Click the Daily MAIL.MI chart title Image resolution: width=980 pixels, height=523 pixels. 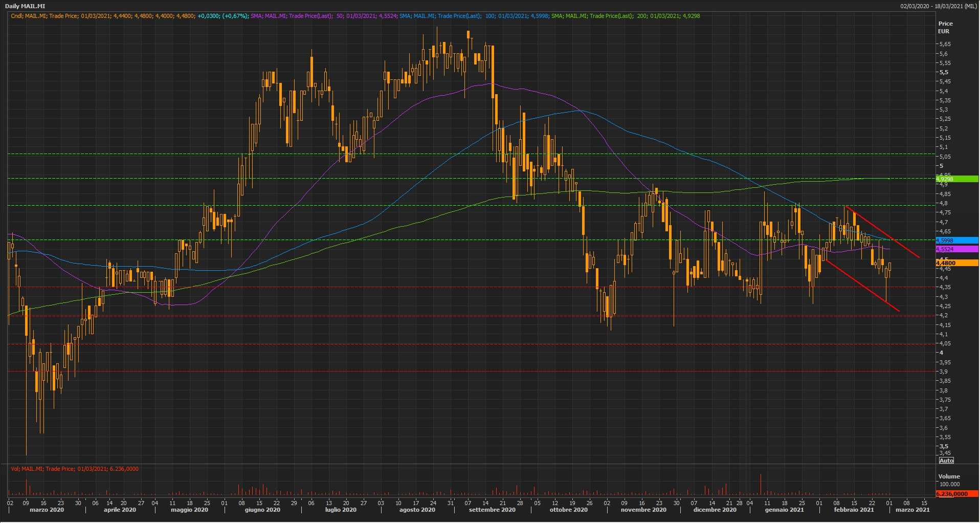pyautogui.click(x=25, y=6)
